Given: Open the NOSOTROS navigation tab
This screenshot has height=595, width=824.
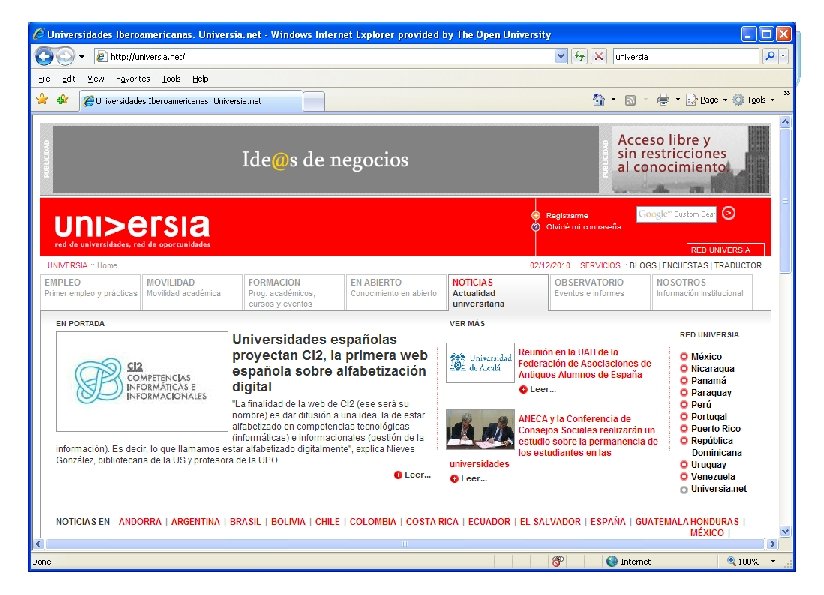Looking at the screenshot, I should tap(702, 292).
